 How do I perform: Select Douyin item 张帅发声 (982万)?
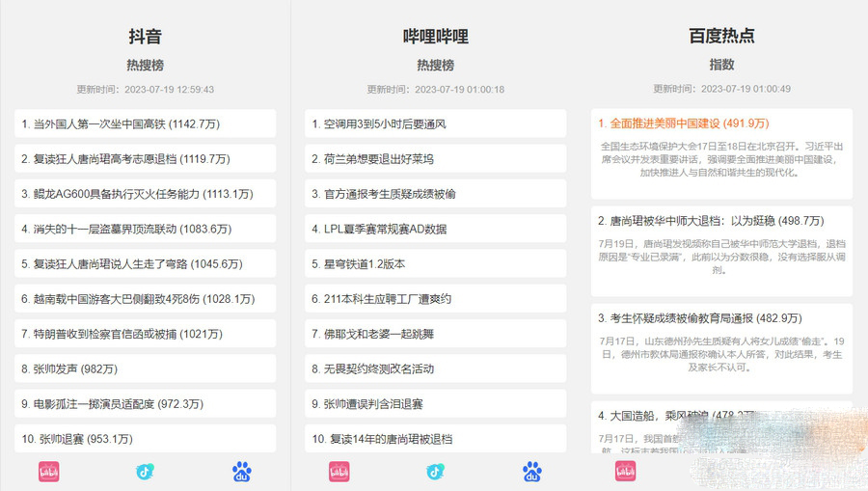click(145, 368)
